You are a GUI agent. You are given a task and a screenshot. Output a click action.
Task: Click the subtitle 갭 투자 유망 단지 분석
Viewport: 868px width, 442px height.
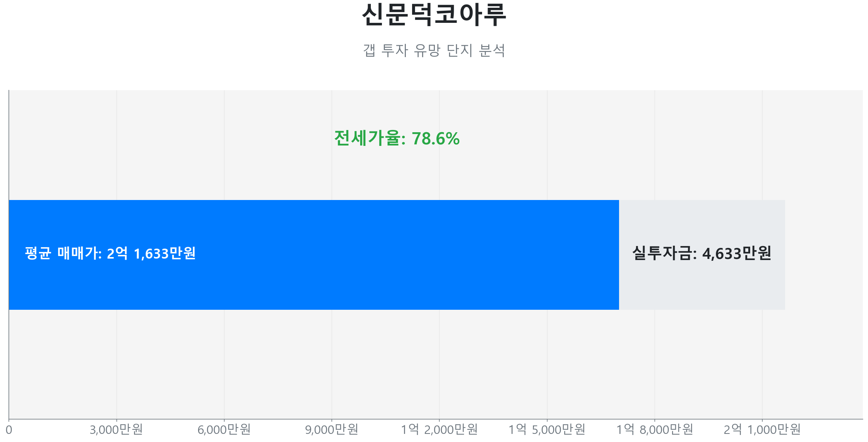tap(434, 50)
